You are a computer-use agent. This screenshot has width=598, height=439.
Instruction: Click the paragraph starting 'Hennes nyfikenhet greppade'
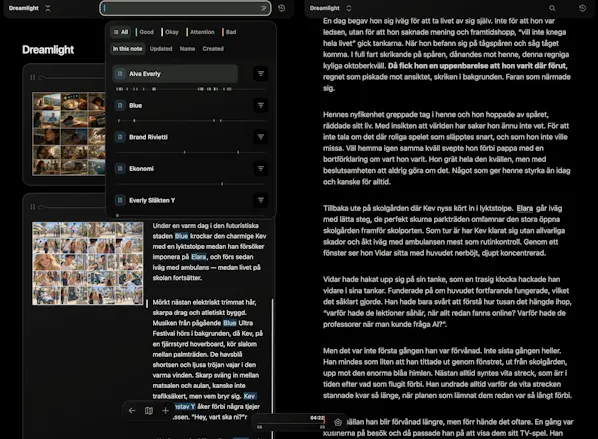coord(447,148)
